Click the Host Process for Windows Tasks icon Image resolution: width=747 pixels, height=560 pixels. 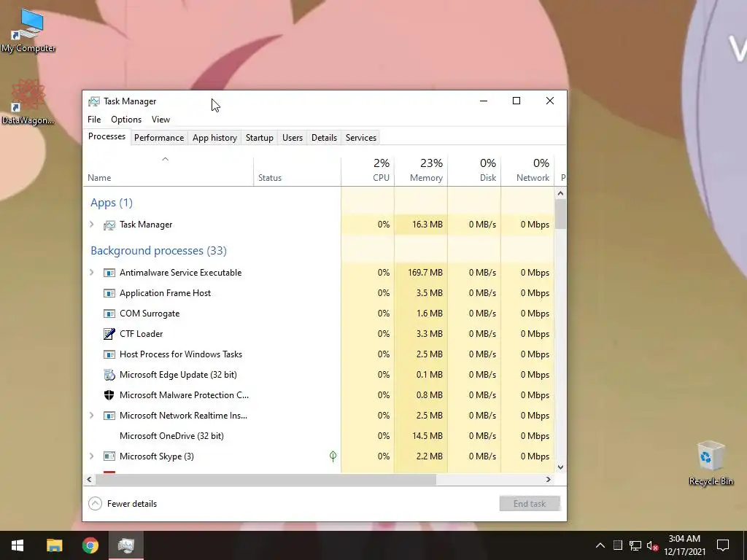point(109,354)
